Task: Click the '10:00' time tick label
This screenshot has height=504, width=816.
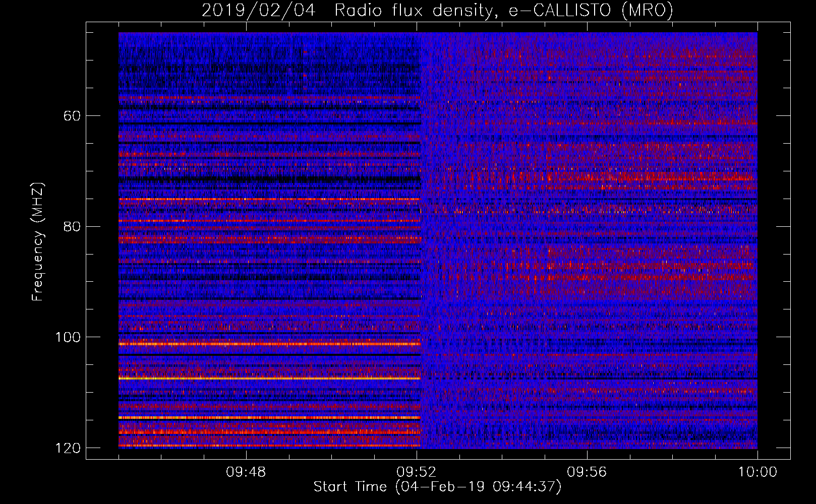Action: coord(757,472)
